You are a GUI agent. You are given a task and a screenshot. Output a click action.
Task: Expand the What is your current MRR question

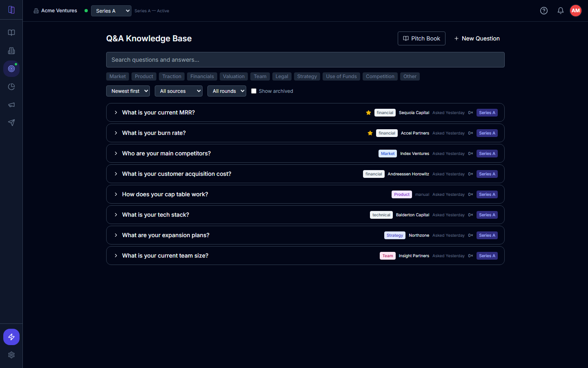(x=305, y=112)
